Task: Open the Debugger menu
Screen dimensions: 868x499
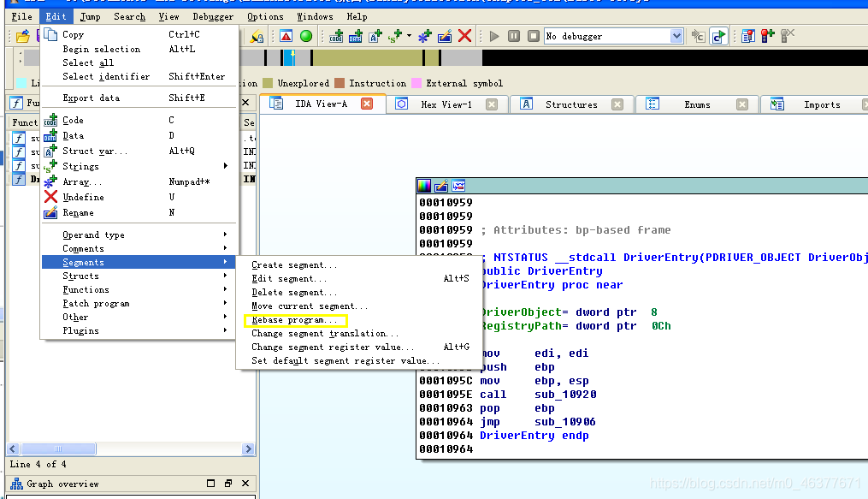Action: [x=213, y=16]
